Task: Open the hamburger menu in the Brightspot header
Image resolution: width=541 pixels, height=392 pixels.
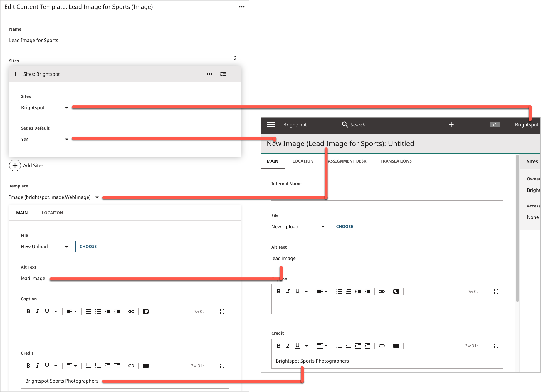Action: click(x=271, y=125)
